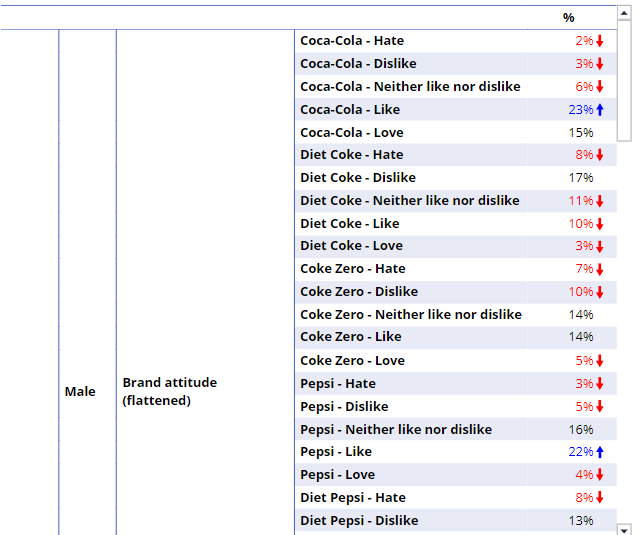Screen dimensions: 638x535
Task: Click the red down arrow beside Diet Coke Neither 11%
Action: click(600, 201)
